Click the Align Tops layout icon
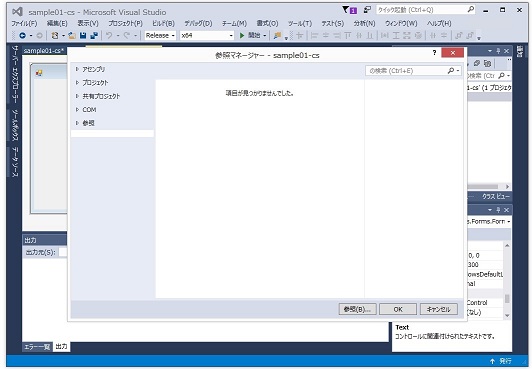Image resolution: width=532 pixels, height=369 pixels. 347,35
